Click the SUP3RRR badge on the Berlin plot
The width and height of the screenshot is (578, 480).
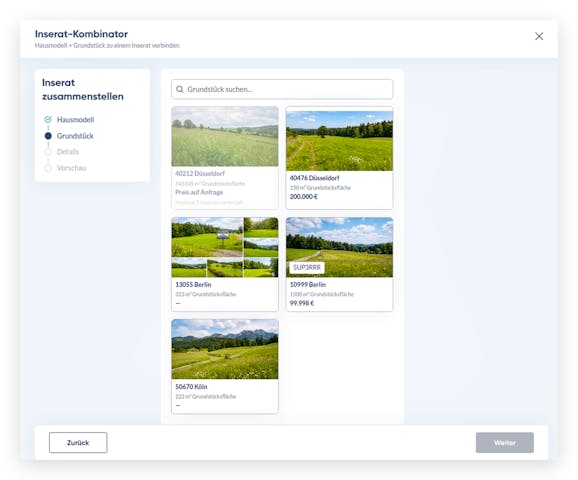307,267
